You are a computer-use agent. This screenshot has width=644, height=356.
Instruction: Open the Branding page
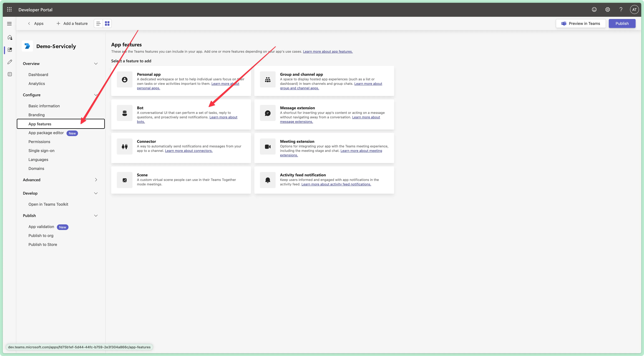click(x=36, y=115)
